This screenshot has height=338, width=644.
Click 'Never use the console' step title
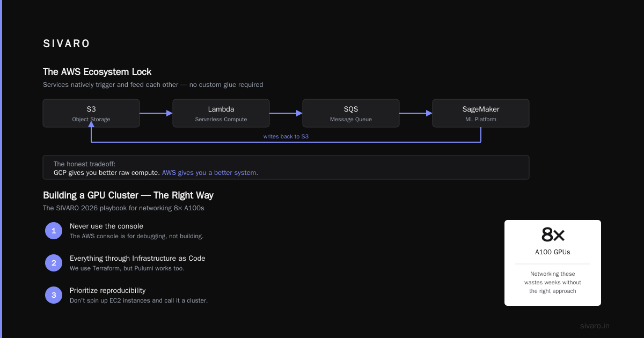pyautogui.click(x=106, y=226)
